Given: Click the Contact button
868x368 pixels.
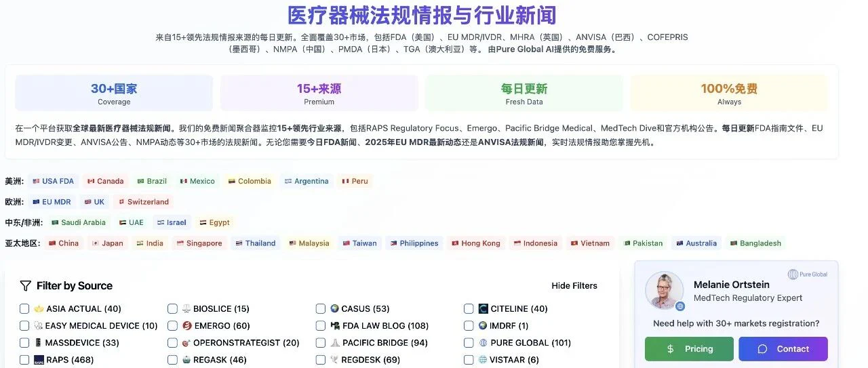Looking at the screenshot, I should point(783,349).
